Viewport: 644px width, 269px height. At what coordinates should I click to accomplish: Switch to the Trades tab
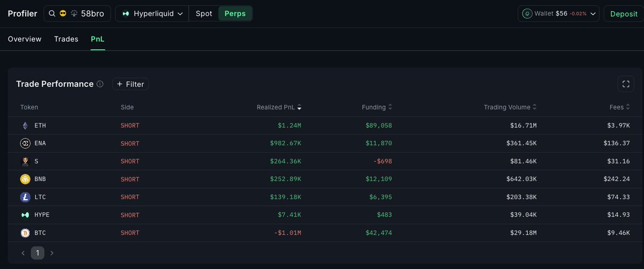66,39
